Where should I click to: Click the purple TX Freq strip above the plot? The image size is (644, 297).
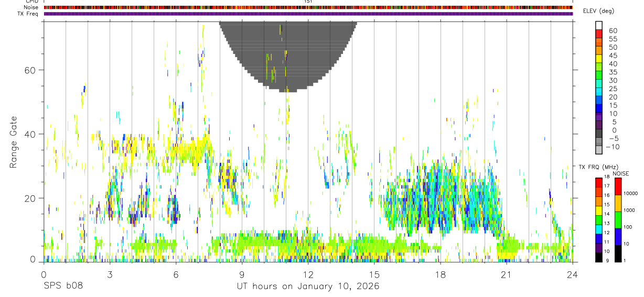pos(308,14)
